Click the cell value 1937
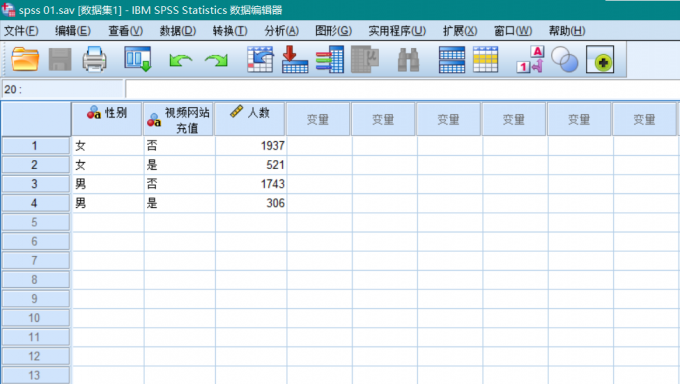The width and height of the screenshot is (680, 384). click(251, 146)
